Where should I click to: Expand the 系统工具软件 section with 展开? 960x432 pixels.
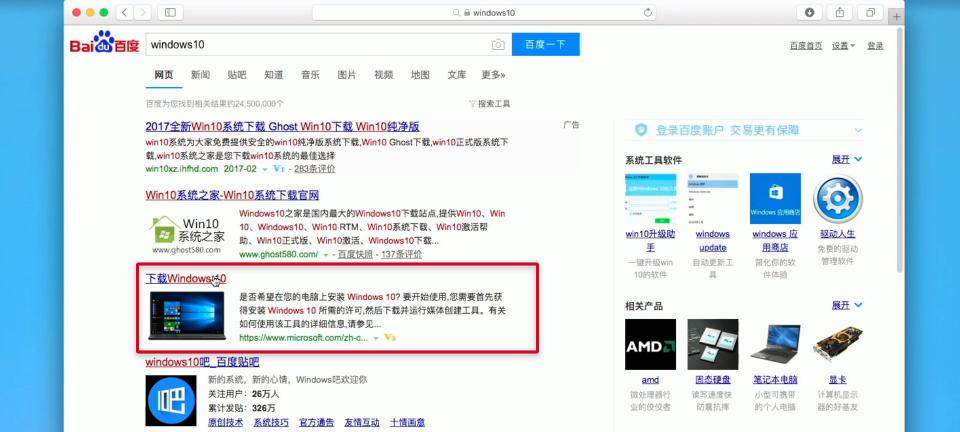(x=847, y=160)
